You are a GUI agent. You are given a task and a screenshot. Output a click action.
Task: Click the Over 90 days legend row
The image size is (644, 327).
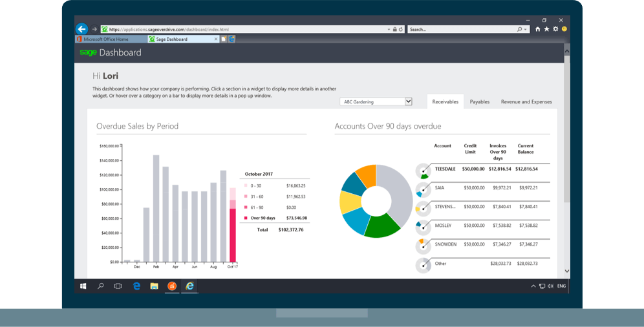(275, 218)
